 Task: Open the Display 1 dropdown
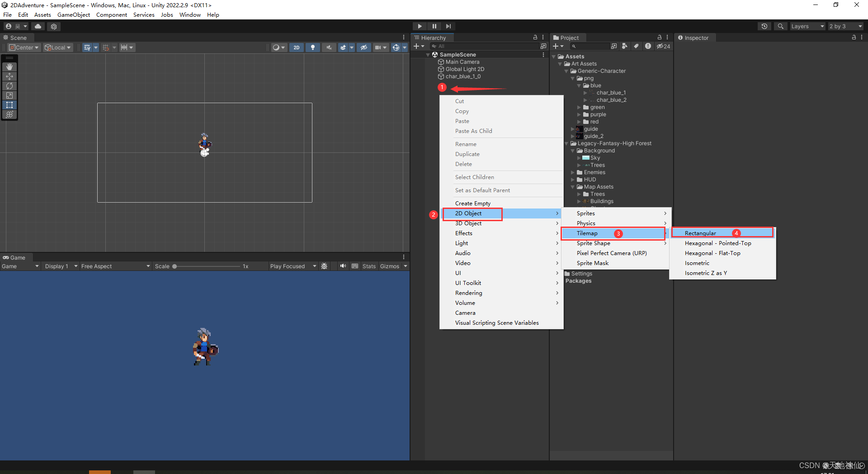(x=61, y=266)
